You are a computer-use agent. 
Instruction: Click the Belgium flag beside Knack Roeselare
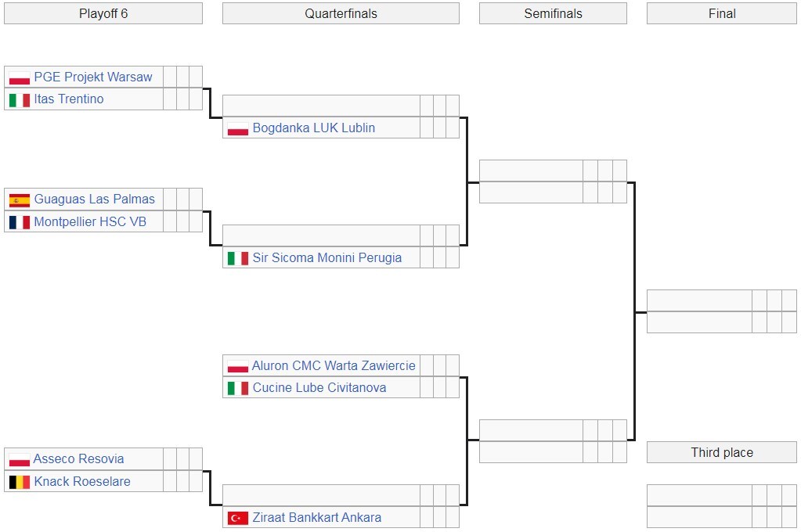point(20,482)
